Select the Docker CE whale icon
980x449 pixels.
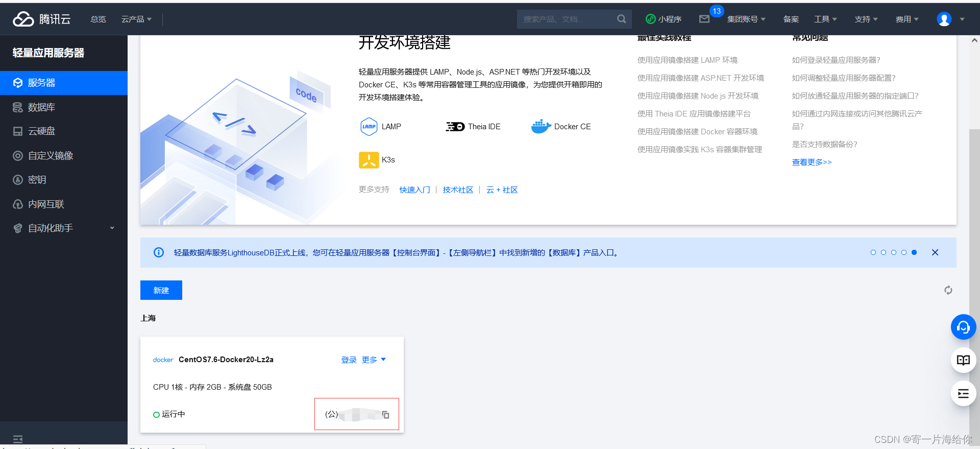[x=541, y=127]
